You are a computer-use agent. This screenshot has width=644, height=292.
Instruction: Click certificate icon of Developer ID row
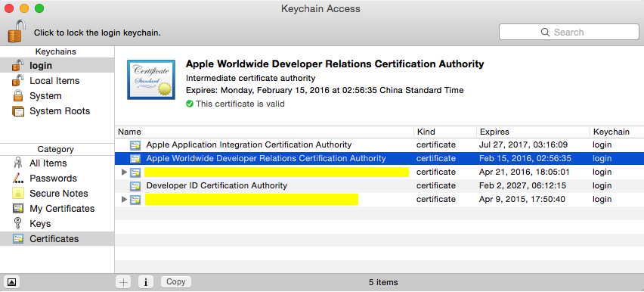(135, 186)
